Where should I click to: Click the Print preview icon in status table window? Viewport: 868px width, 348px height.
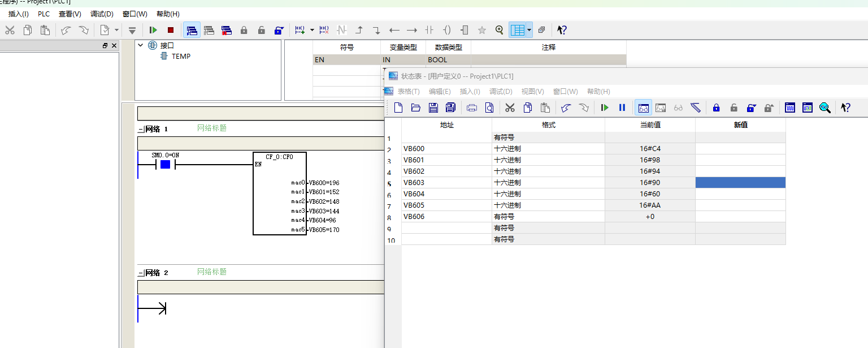point(489,108)
